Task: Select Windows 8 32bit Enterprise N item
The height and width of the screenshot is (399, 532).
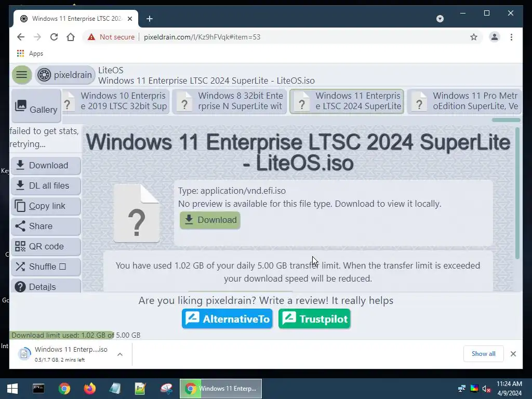Action: point(230,101)
